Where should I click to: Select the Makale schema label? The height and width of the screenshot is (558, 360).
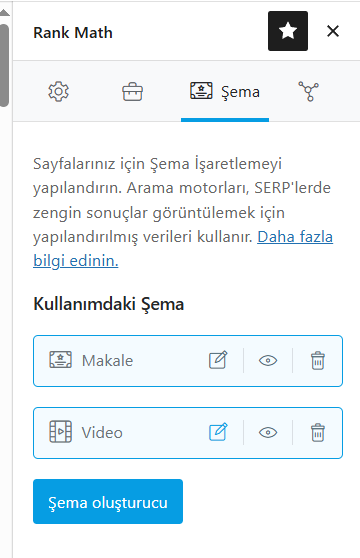[107, 360]
